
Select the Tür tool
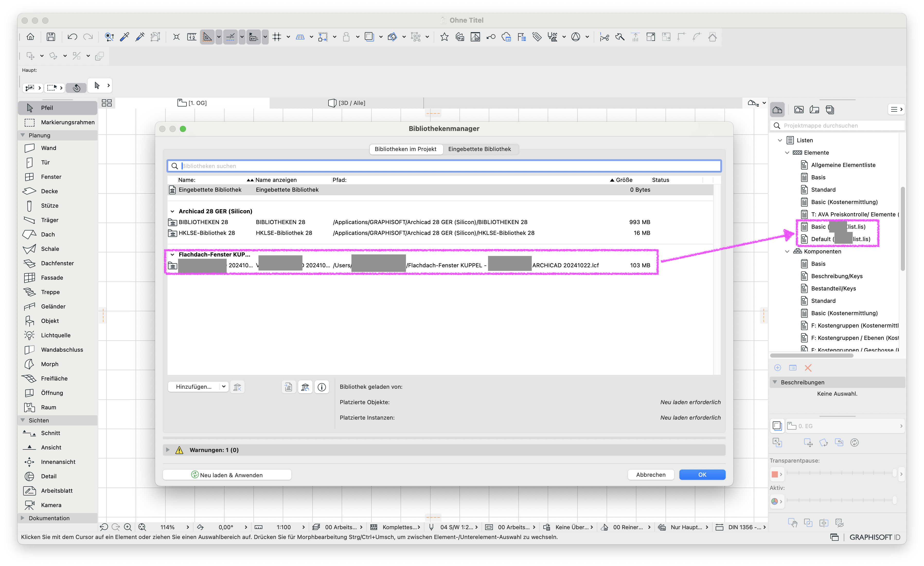(57, 162)
